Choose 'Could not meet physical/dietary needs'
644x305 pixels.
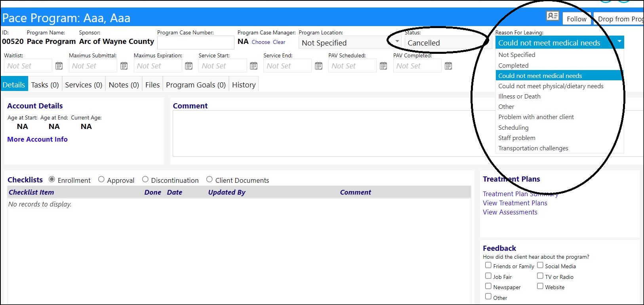coord(560,86)
